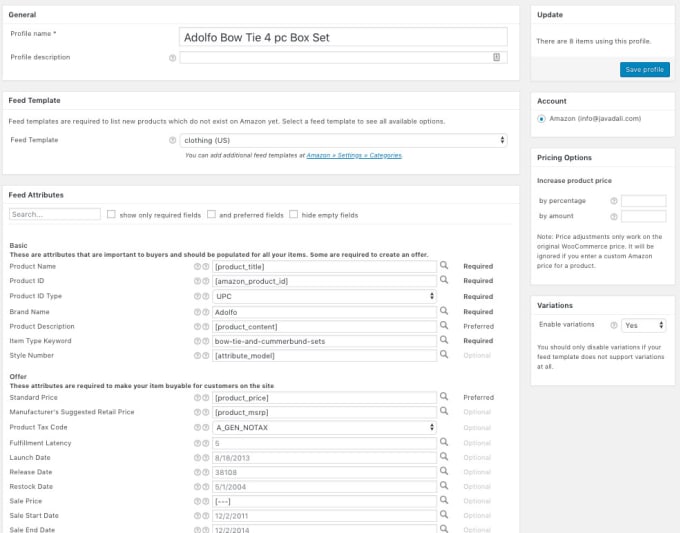Click the help icon beside Enable variations
This screenshot has height=533, width=680.
[x=614, y=325]
